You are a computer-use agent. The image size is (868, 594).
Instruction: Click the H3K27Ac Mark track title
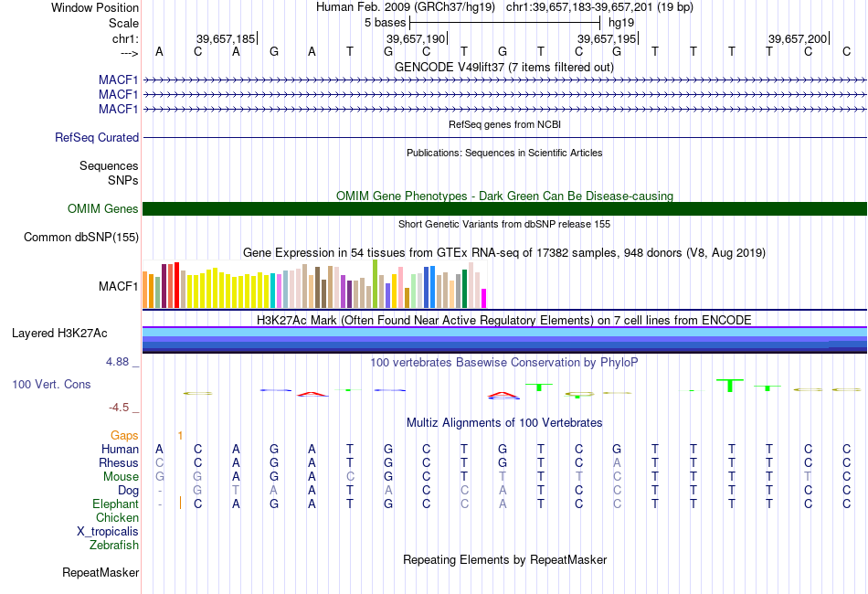click(x=504, y=321)
